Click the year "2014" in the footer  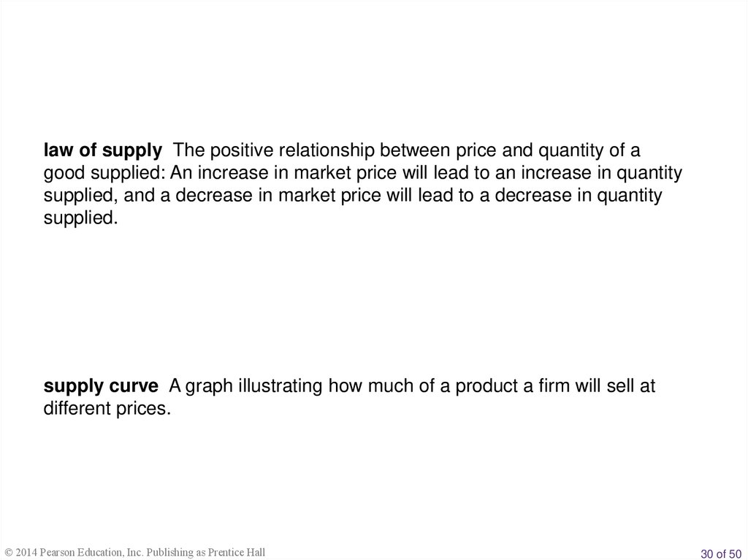pos(26,553)
